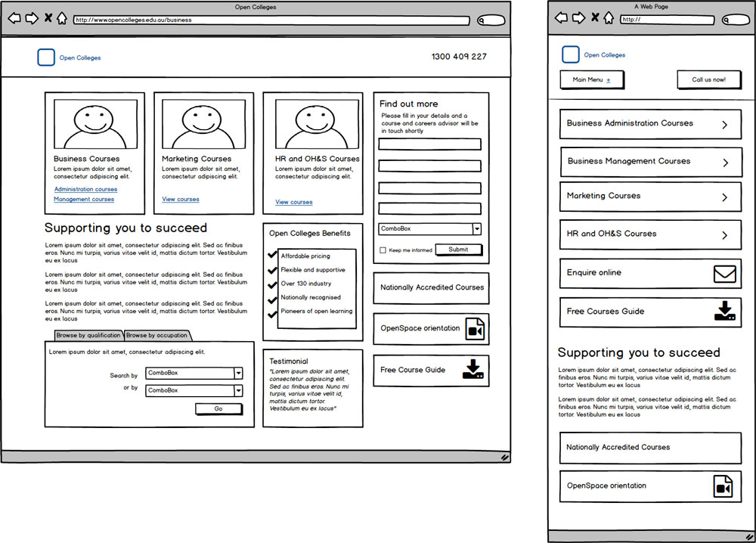The width and height of the screenshot is (756, 543).
Task: Switch to Browse by occupation tab
Action: pos(157,335)
